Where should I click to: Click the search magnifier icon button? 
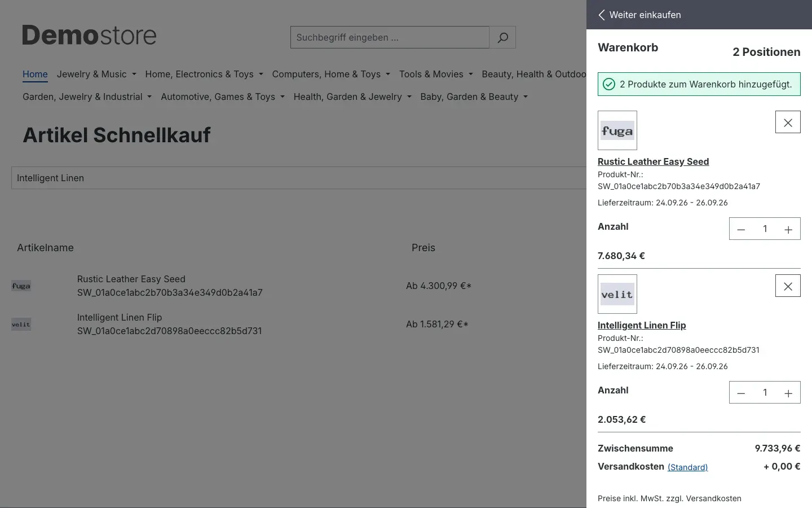click(x=502, y=37)
